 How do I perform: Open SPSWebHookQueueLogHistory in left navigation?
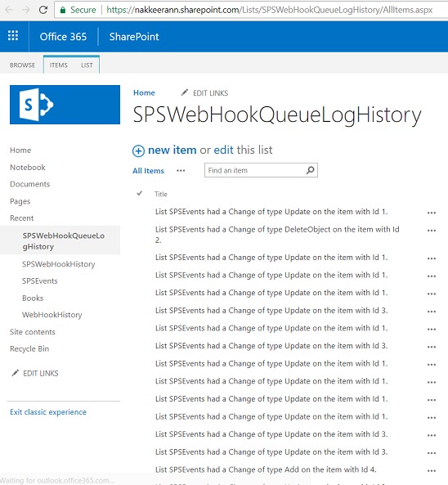click(64, 241)
